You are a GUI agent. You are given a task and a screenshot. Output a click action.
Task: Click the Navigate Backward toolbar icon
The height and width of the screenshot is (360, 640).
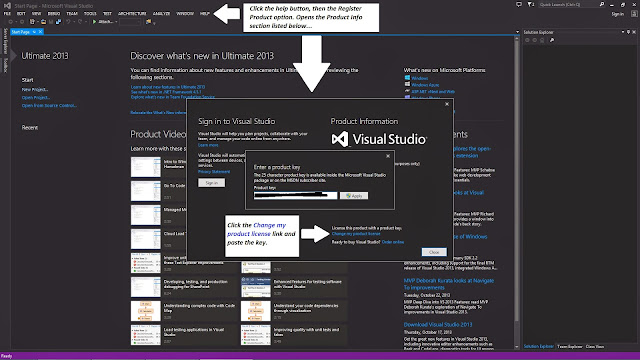(10, 22)
